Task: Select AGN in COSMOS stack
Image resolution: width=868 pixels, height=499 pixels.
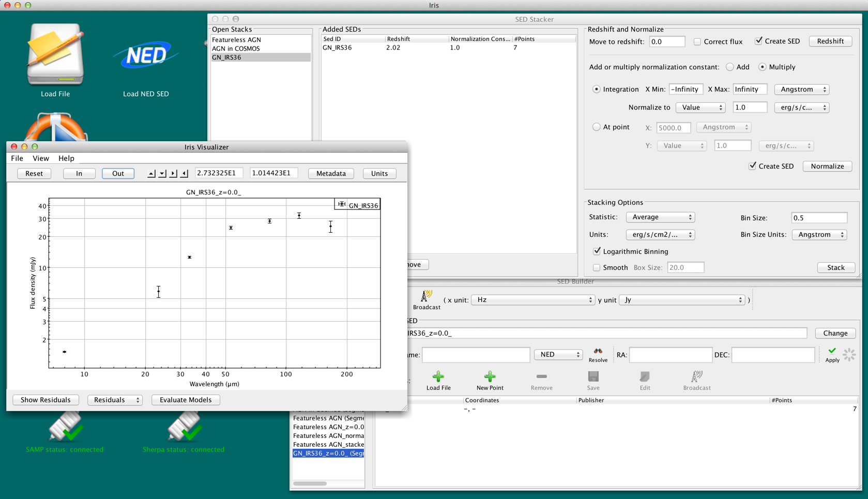Action: pyautogui.click(x=261, y=49)
